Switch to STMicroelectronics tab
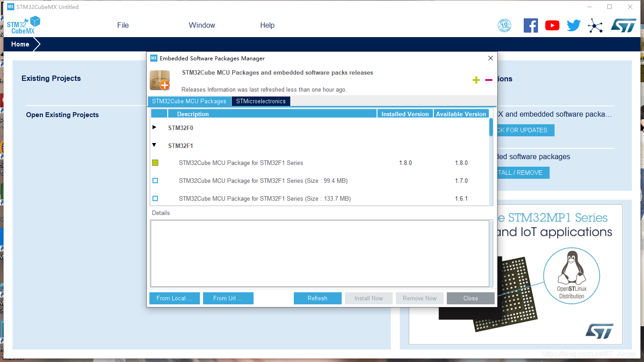 pos(261,101)
